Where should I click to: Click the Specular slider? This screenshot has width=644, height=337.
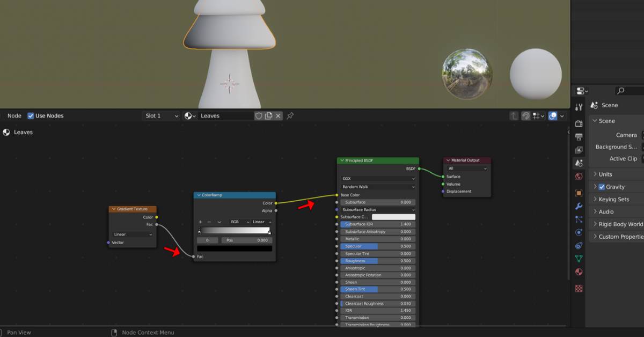[378, 246]
